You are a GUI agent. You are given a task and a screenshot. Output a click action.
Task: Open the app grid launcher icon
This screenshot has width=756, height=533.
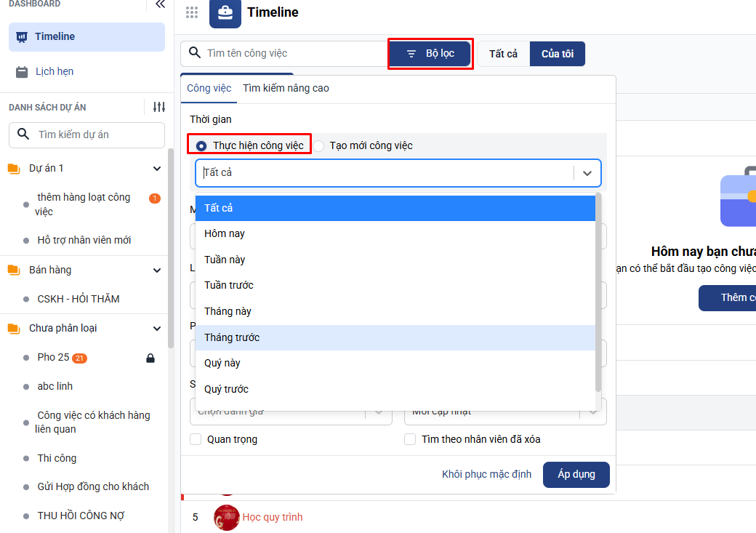[x=192, y=12]
